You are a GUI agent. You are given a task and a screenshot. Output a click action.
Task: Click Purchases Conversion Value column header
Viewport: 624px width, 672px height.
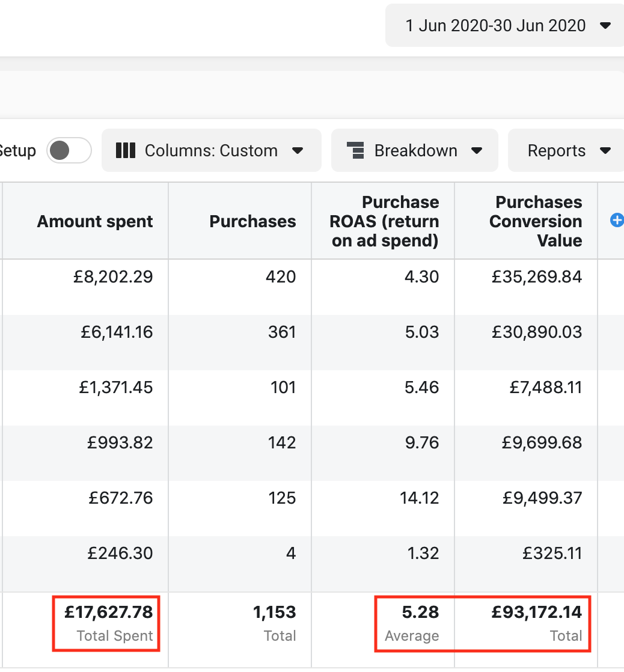[x=536, y=221]
